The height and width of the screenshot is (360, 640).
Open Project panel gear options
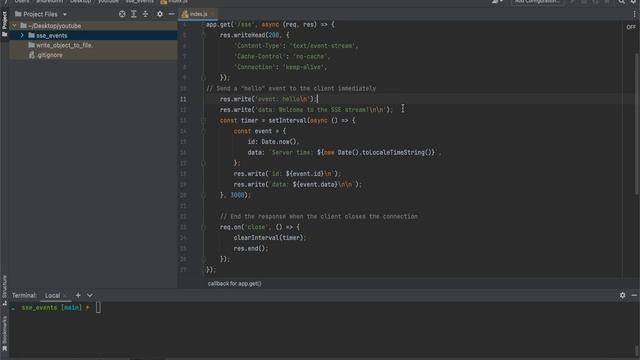pyautogui.click(x=160, y=14)
